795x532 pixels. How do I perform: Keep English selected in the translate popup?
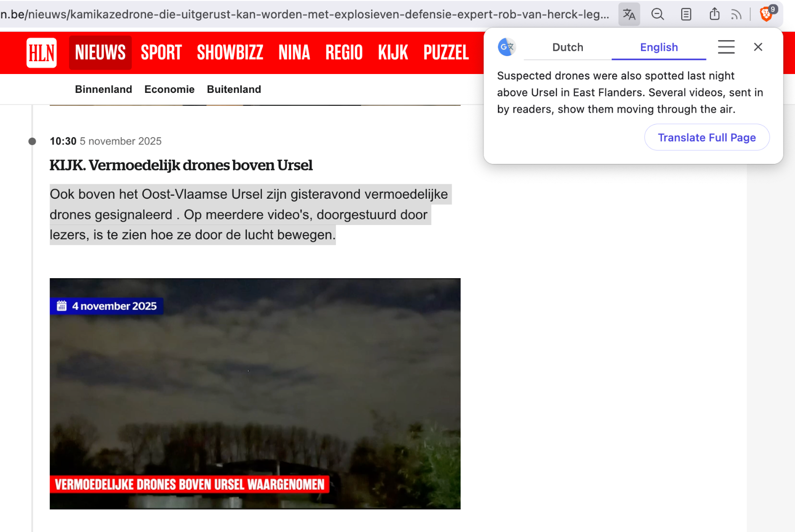point(659,47)
